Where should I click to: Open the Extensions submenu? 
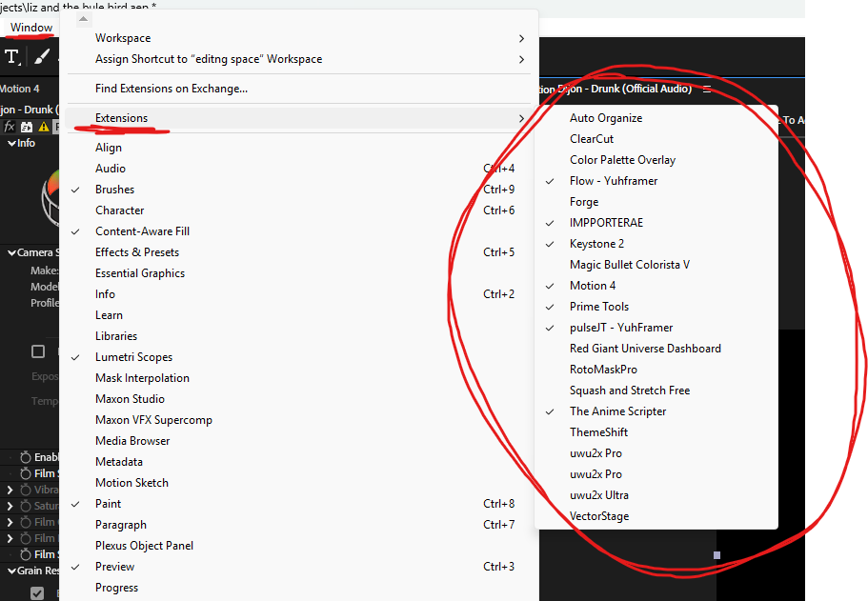(299, 118)
